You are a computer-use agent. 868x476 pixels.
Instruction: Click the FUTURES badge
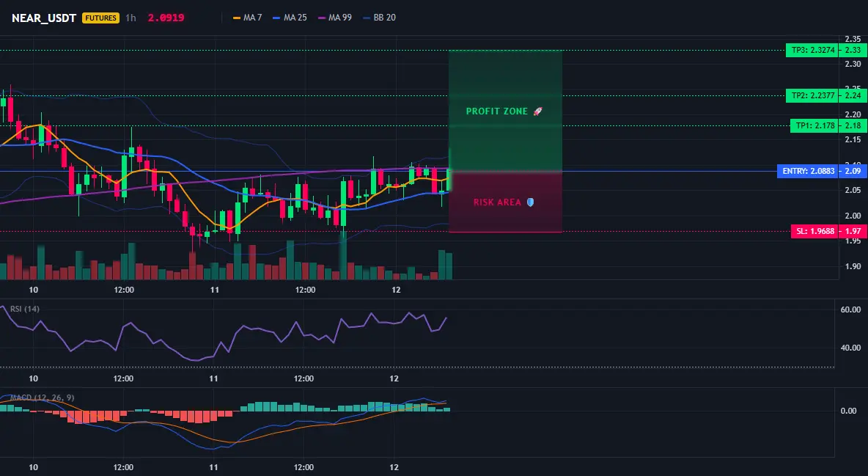100,18
